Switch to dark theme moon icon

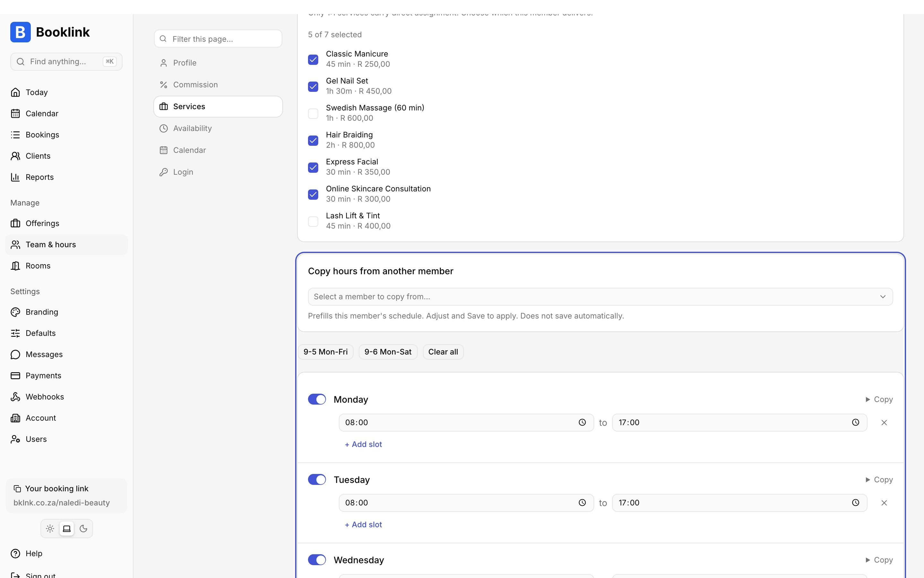83,529
